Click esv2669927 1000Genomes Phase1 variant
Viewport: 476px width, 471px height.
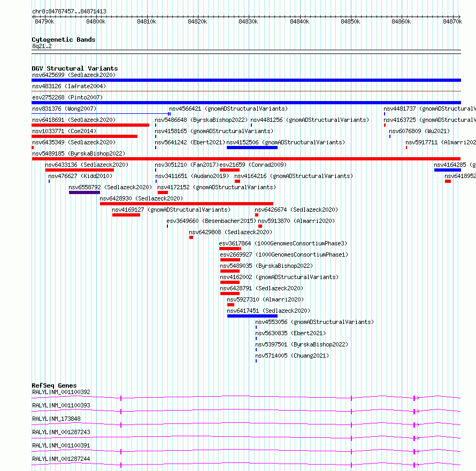coord(284,254)
